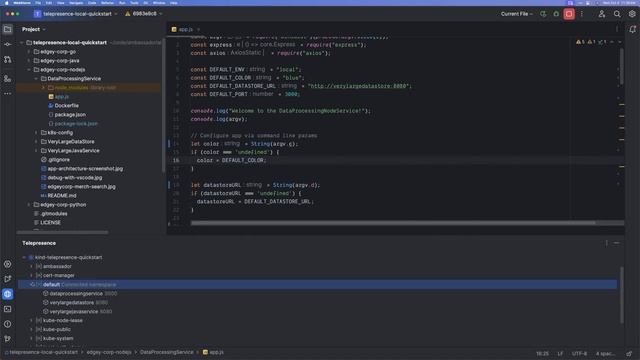Expand the VeryLargeDataStore folder
Screen dimensions: 640x360
[36, 142]
